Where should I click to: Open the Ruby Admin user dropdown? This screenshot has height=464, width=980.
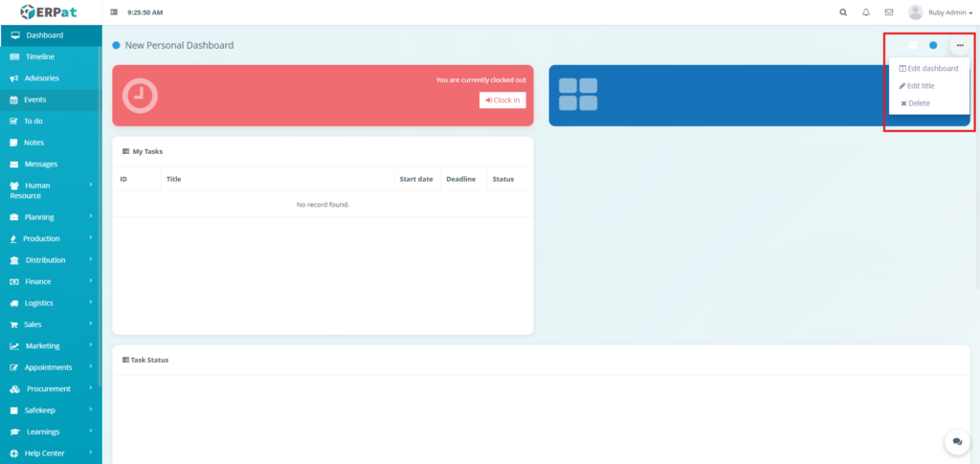point(950,11)
